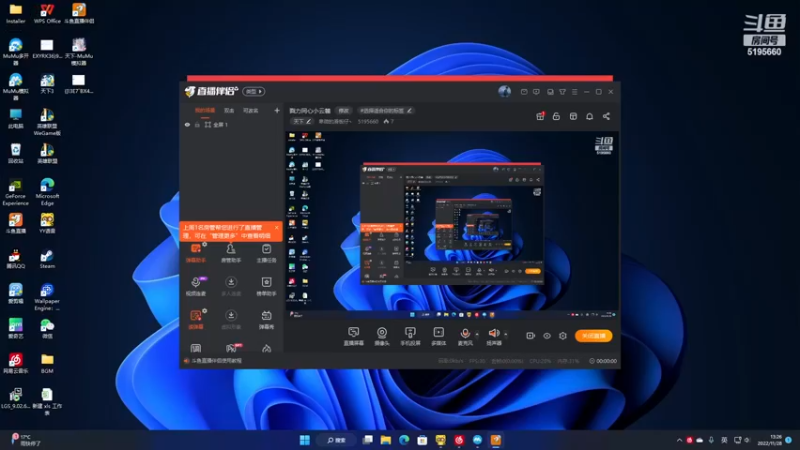Add a phone screen cast source (手机投屏)
Image resolution: width=800 pixels, height=450 pixels.
click(410, 336)
